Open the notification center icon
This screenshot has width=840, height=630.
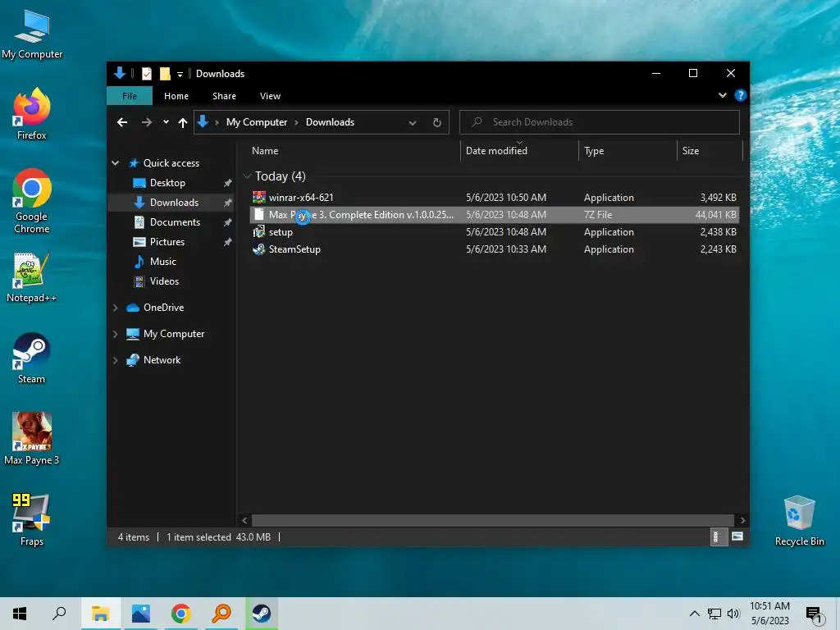tap(815, 614)
